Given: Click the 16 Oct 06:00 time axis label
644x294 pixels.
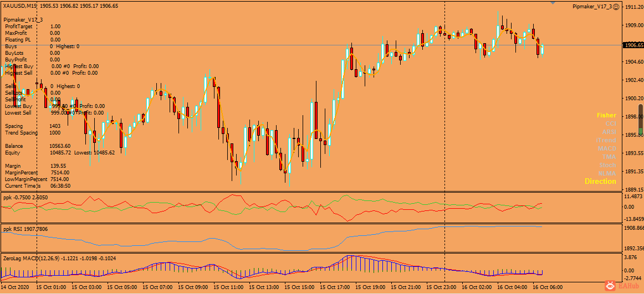Looking at the screenshot, I should click(x=548, y=287).
